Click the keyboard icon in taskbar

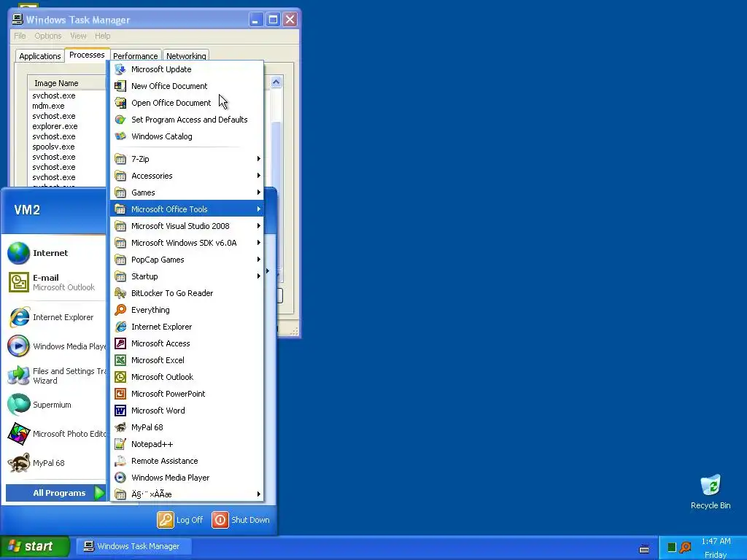[644, 549]
